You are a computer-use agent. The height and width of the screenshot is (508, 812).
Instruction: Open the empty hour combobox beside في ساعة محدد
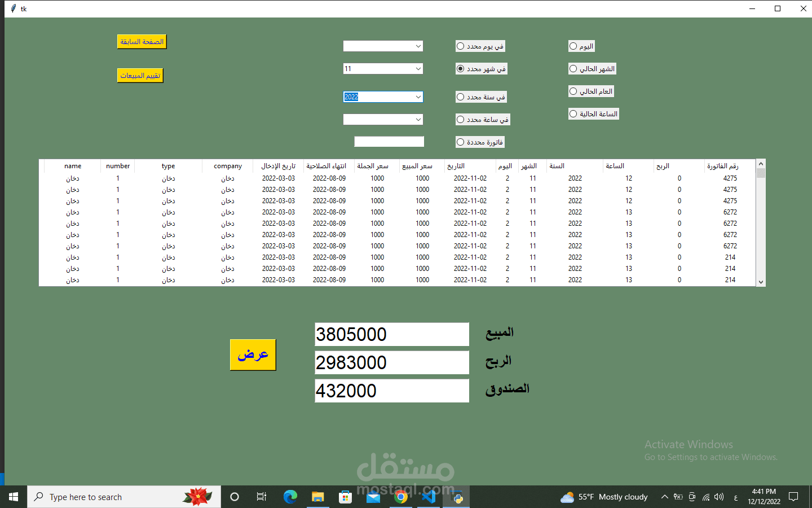pyautogui.click(x=383, y=120)
